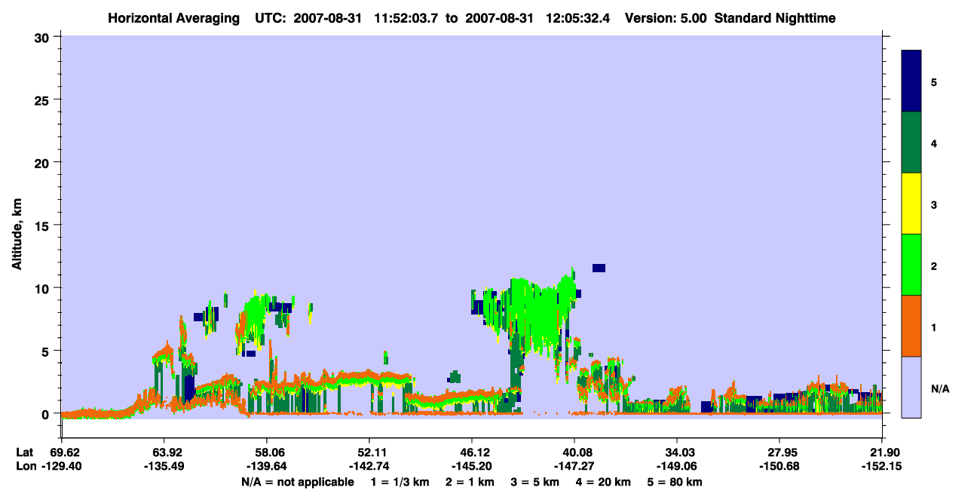Click the longitude value -147.27
The height and width of the screenshot is (503, 980).
coord(574,466)
